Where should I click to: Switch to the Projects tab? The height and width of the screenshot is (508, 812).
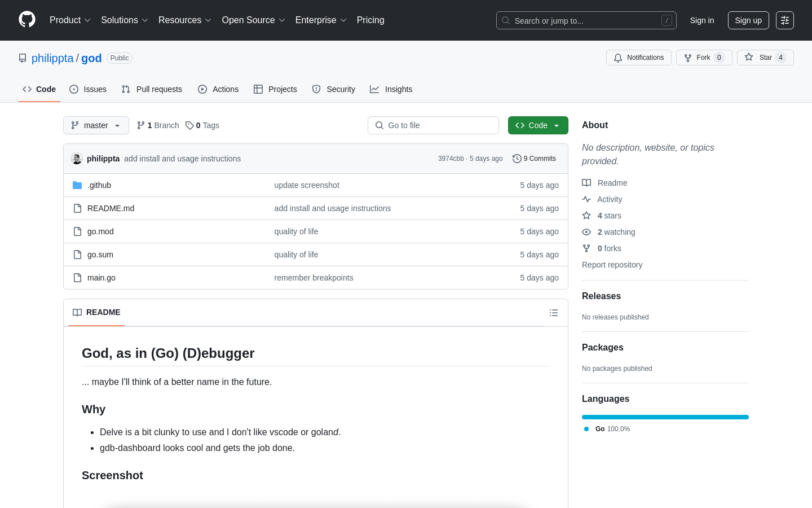click(x=275, y=89)
